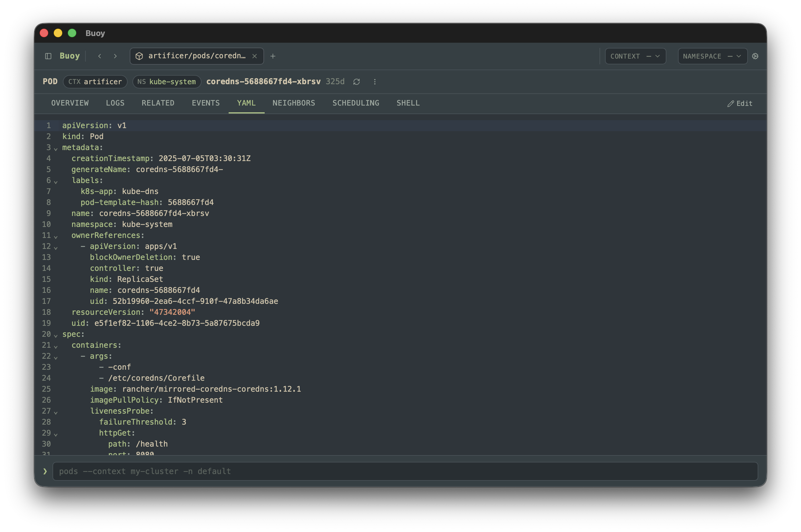Click the controller: true line
Viewport: 801px width, 532px height.
click(x=127, y=268)
